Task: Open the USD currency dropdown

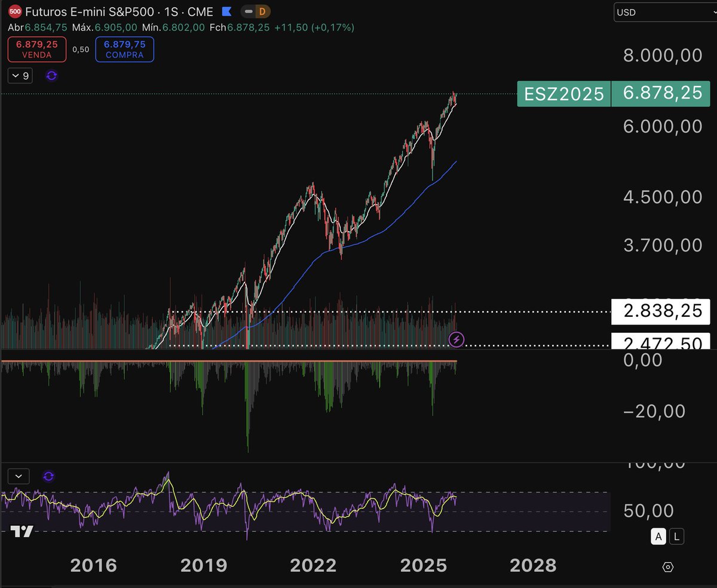Action: [666, 12]
